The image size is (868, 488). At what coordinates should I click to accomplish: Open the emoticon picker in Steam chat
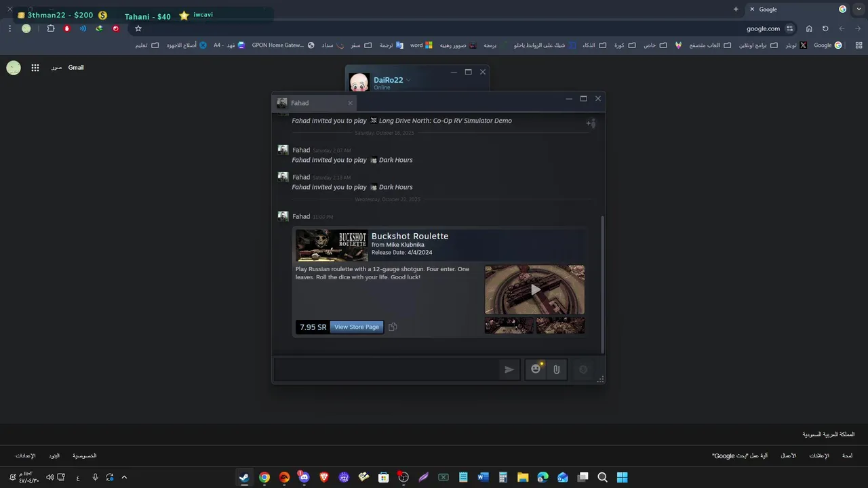pyautogui.click(x=536, y=369)
